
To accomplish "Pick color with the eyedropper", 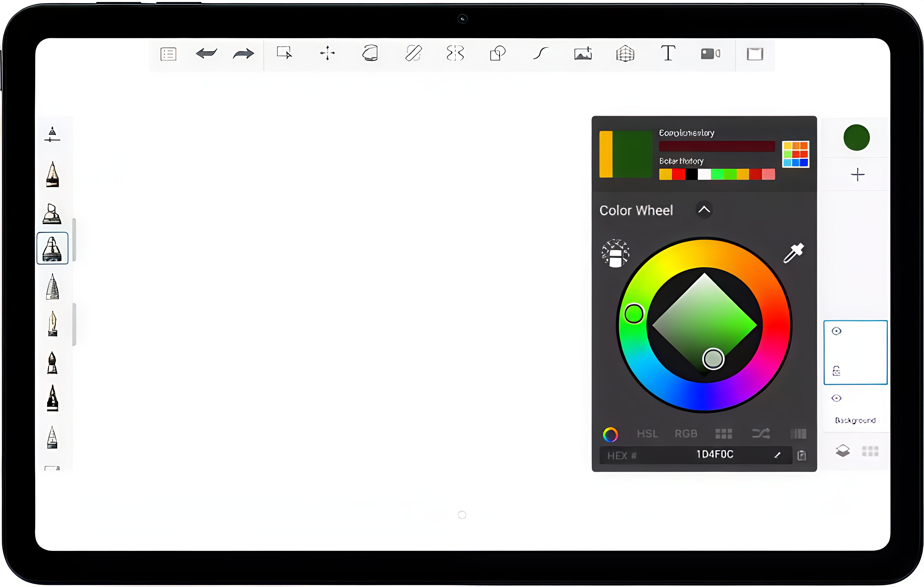I will coord(793,253).
